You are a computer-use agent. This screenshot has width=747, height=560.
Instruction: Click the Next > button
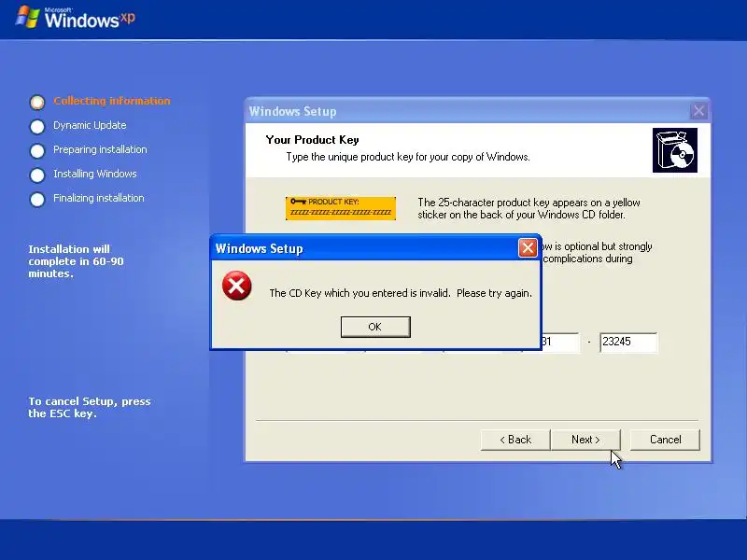tap(585, 440)
